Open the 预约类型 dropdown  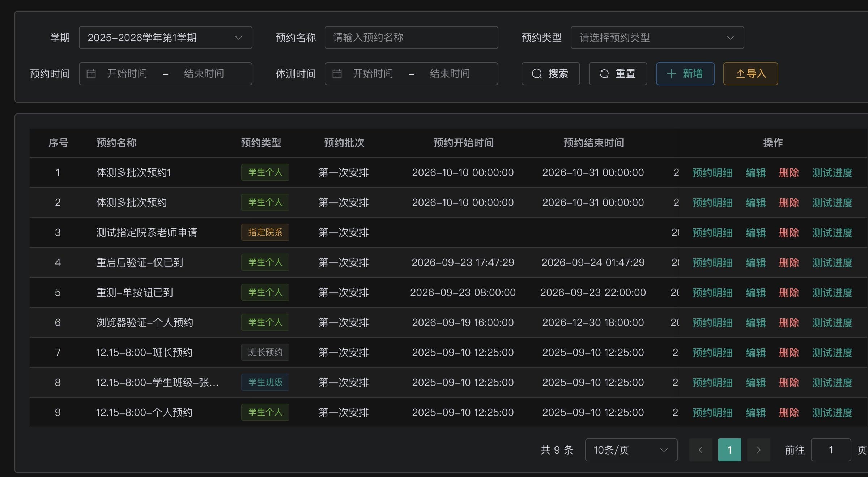[657, 38]
